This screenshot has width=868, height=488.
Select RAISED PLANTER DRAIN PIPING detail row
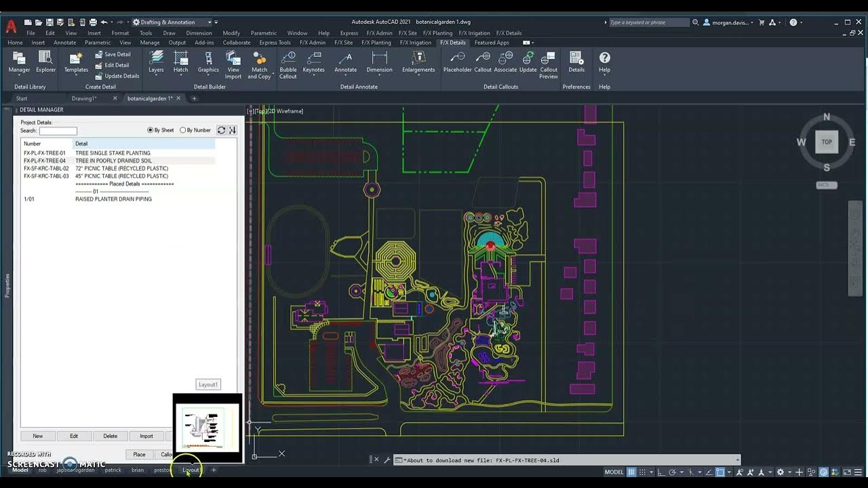tap(119, 199)
